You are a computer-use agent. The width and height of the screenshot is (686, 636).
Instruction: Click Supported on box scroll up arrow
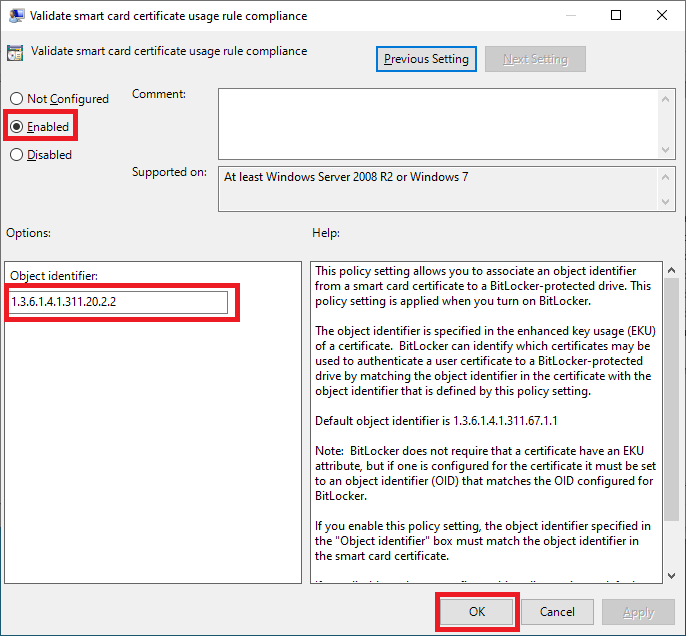point(665,177)
